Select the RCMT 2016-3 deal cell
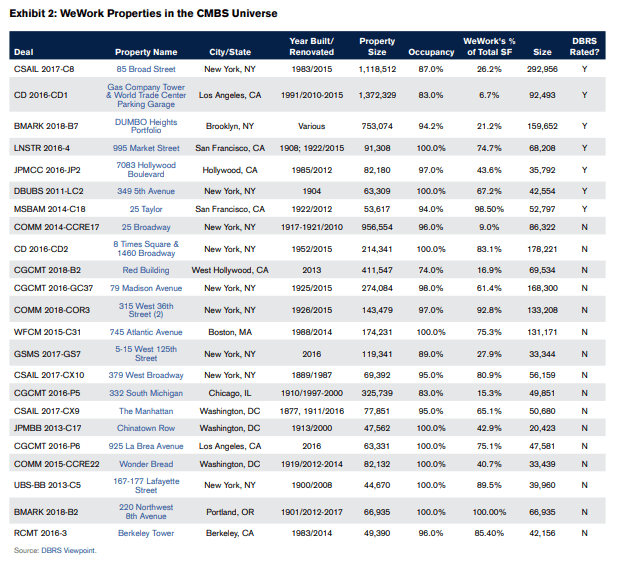 click(x=39, y=533)
